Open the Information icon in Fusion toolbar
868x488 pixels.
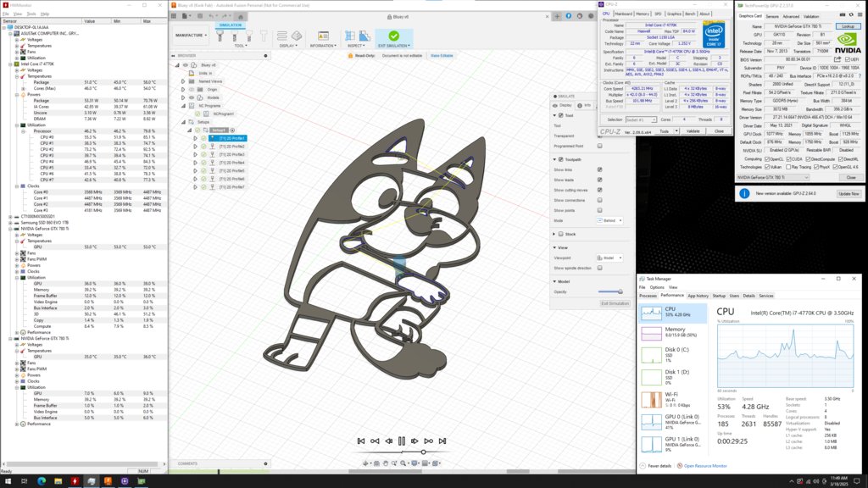(x=323, y=36)
